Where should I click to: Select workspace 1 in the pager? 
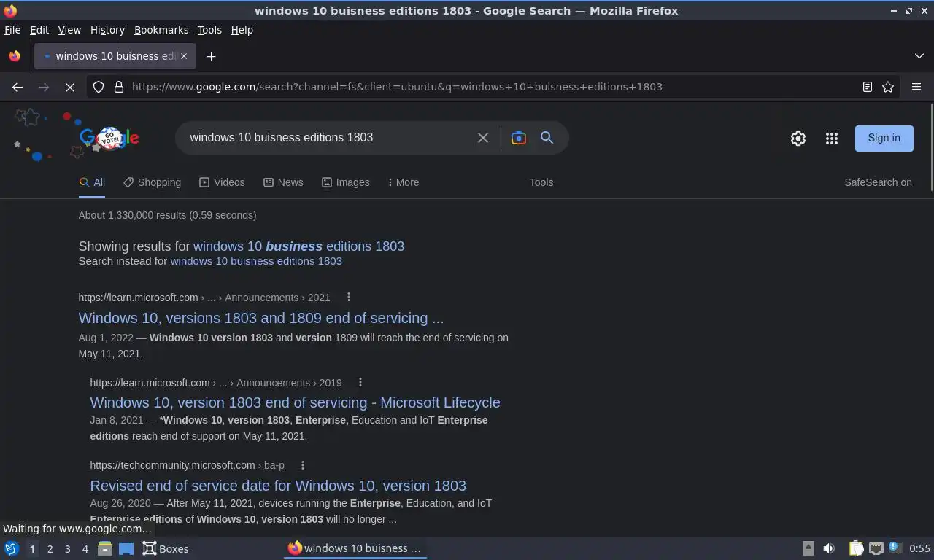[32, 549]
